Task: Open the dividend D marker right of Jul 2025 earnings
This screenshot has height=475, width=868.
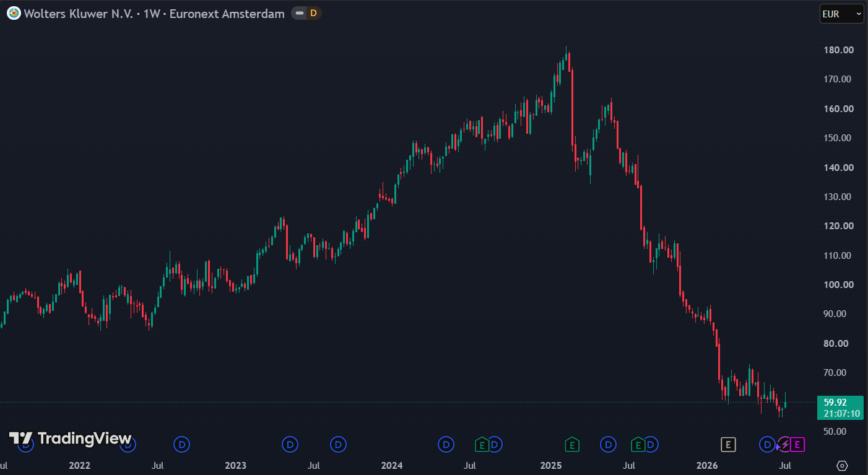Action: click(651, 444)
